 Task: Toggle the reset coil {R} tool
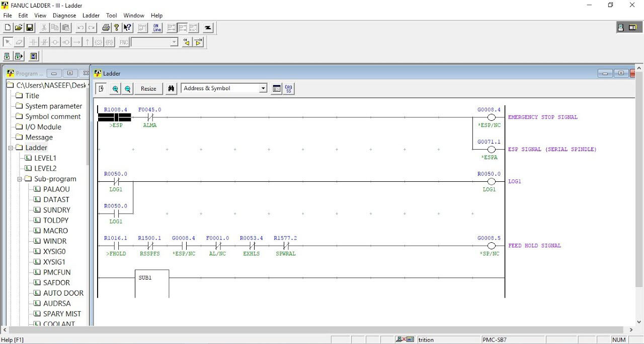click(109, 42)
